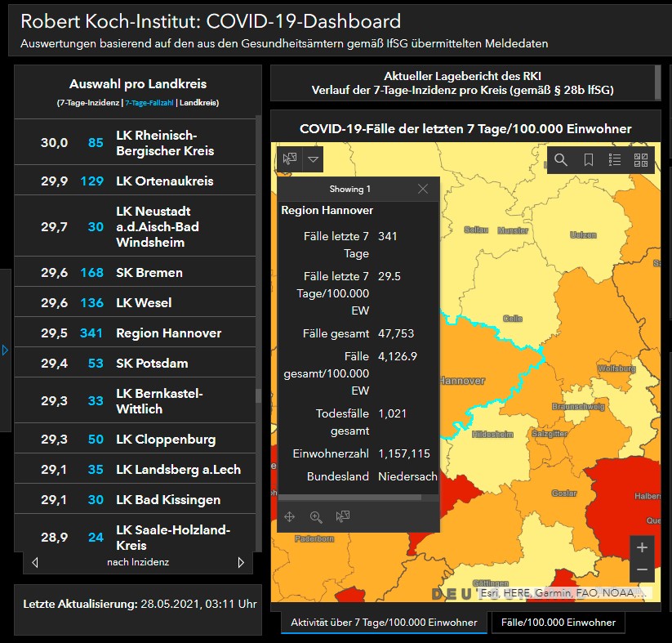Click the popup zoom-to magnifier icon
Image resolution: width=672 pixels, height=643 pixels.
point(316,517)
